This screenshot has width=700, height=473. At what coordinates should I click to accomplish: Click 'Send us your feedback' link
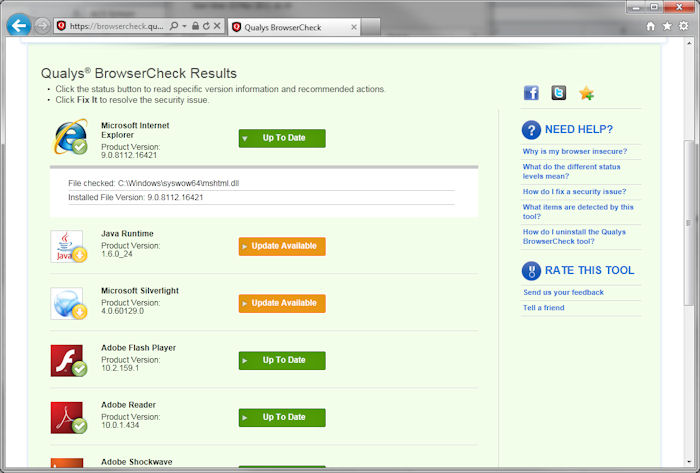coord(563,292)
